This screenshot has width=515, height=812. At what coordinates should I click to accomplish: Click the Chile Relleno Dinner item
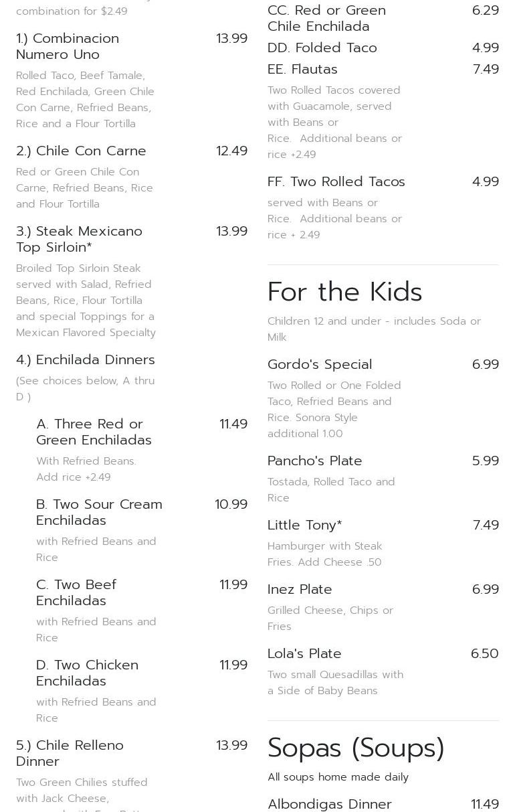(70, 753)
